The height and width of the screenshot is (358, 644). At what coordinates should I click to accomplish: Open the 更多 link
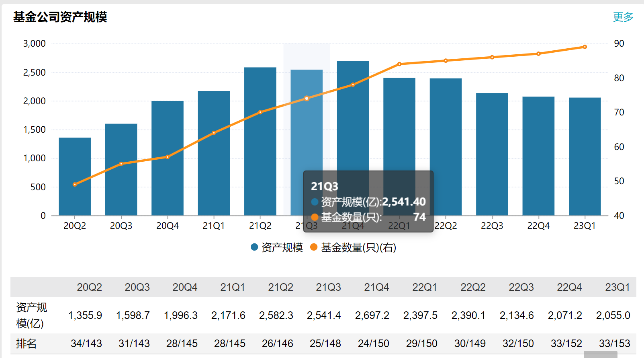click(x=623, y=17)
